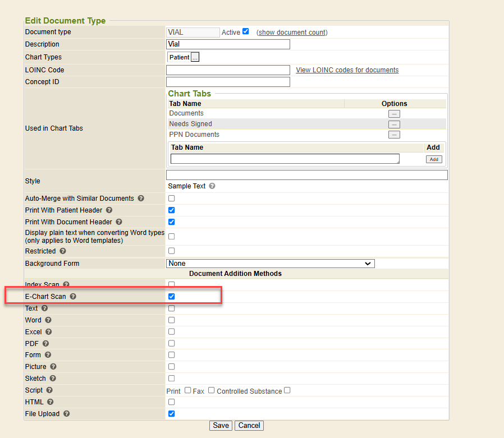
Task: Click the Save button
Action: pos(221,426)
